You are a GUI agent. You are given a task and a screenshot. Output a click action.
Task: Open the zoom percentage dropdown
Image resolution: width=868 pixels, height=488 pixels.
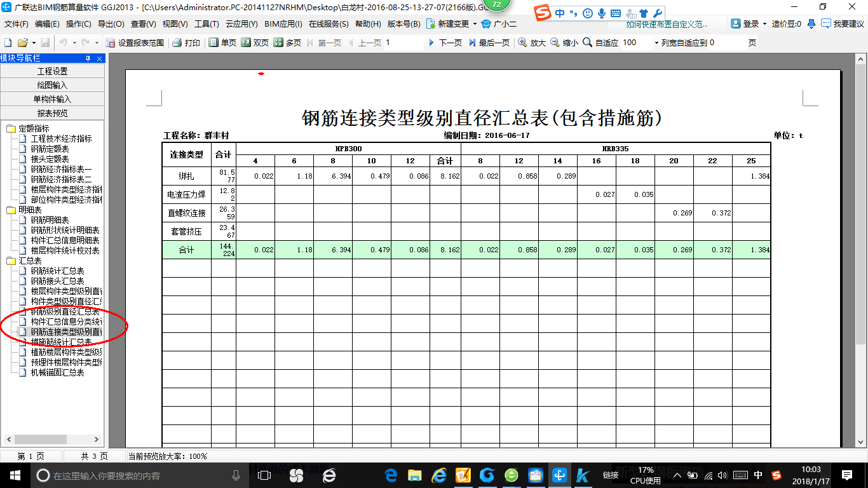(656, 43)
